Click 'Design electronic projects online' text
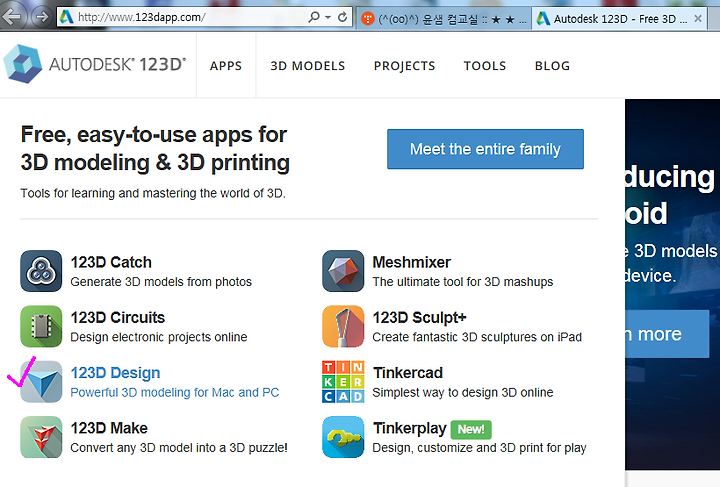 pos(159,337)
